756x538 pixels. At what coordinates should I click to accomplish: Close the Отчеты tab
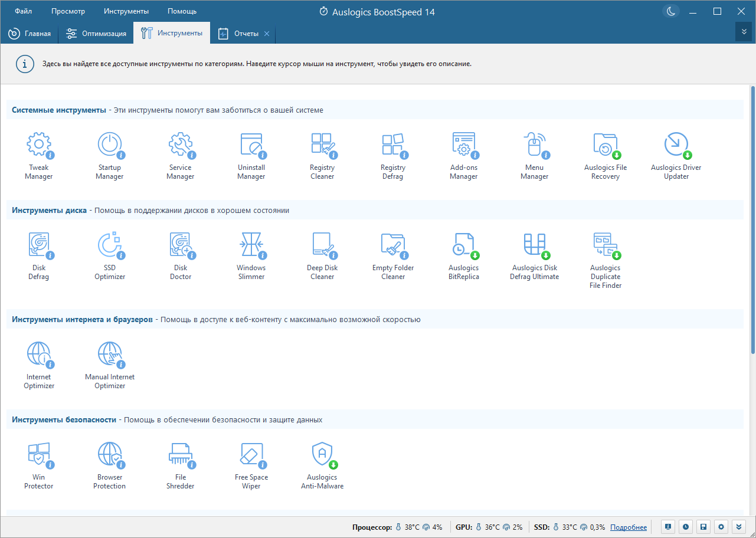tap(267, 34)
